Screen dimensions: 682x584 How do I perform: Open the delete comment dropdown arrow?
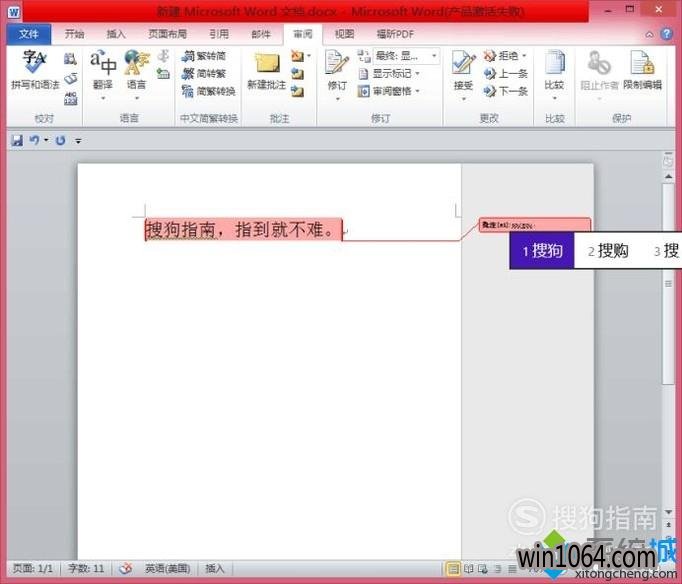point(309,56)
